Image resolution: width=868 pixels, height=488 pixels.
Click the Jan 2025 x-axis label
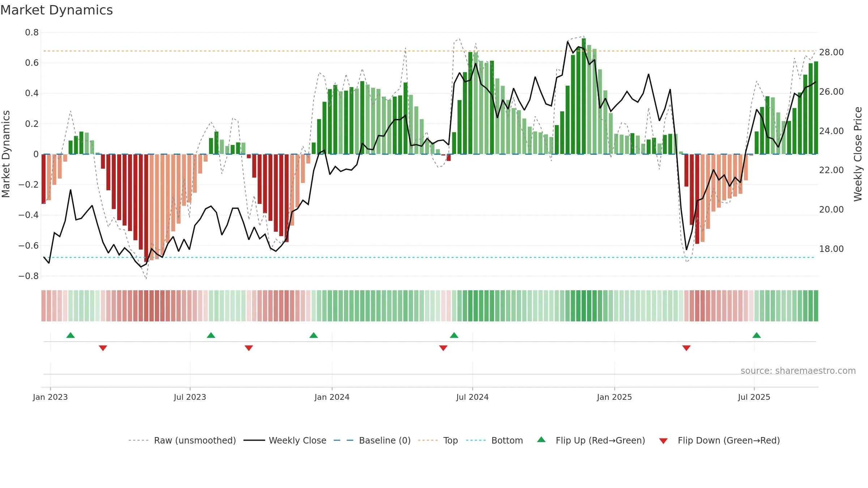coord(614,397)
